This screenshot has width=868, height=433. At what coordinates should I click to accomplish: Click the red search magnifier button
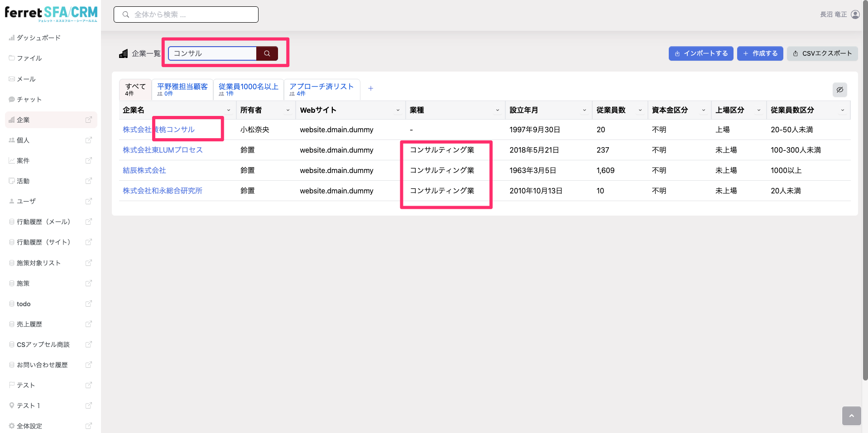pos(267,53)
